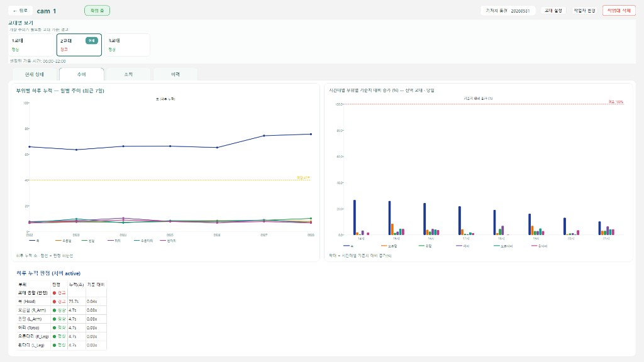Click the 왼팔 (L_Arm) row label

[30, 319]
